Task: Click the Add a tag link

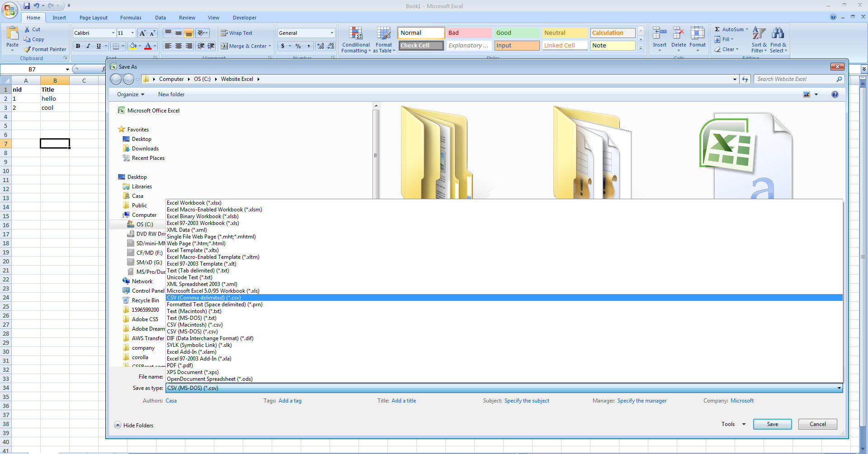Action: click(290, 401)
